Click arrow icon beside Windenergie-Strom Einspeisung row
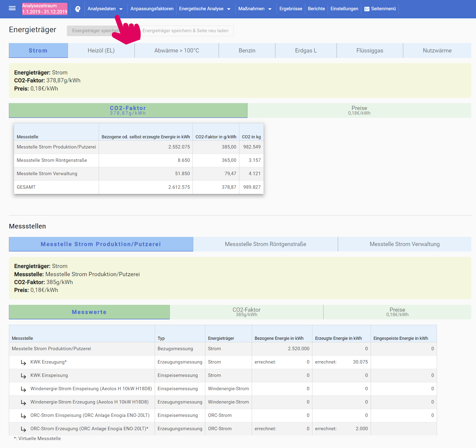This screenshot has height=448, width=476. click(23, 389)
